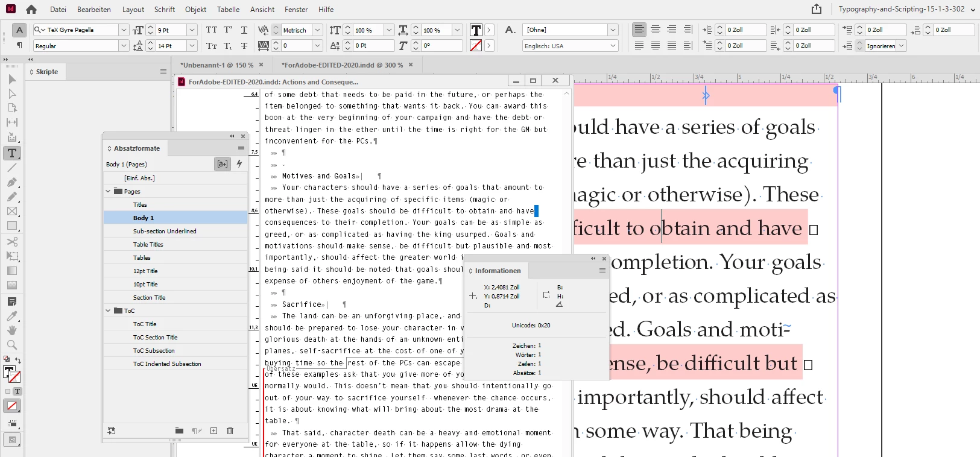980x457 pixels.
Task: Select the Content Collector tool
Action: coord(12,137)
